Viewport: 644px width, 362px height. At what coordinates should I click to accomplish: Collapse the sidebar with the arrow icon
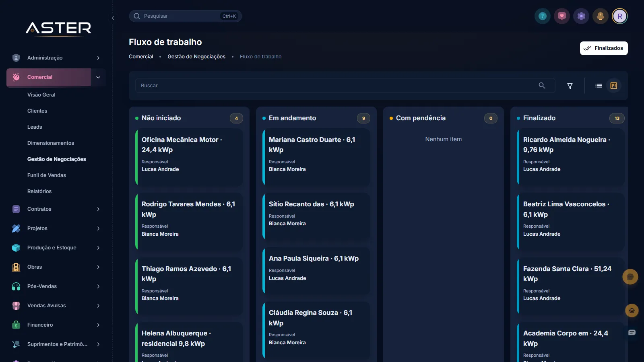[x=113, y=18]
